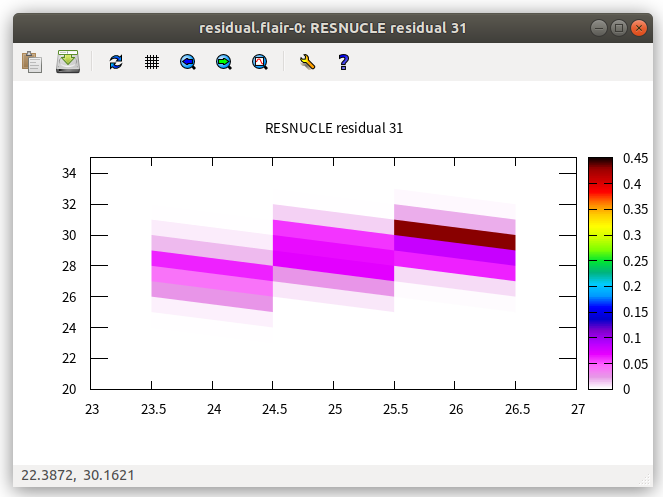663x497 pixels.
Task: Click window title residual.flair-0 text
Action: pyautogui.click(x=333, y=28)
